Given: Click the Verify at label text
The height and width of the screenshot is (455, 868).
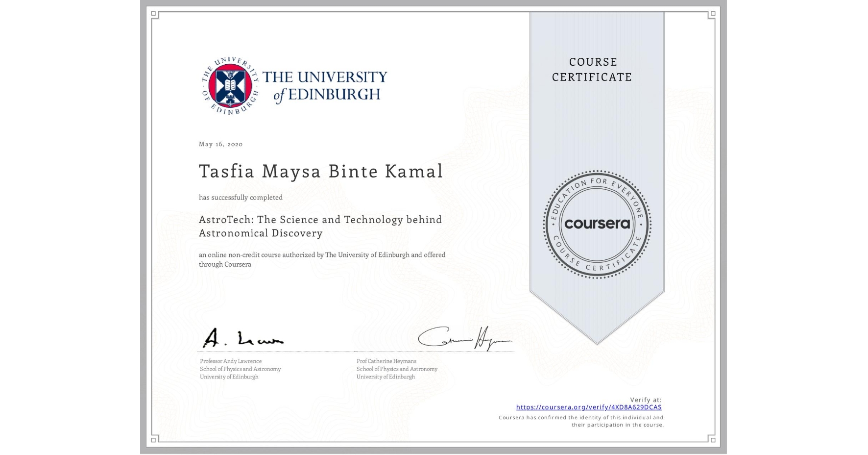Looking at the screenshot, I should (x=645, y=399).
